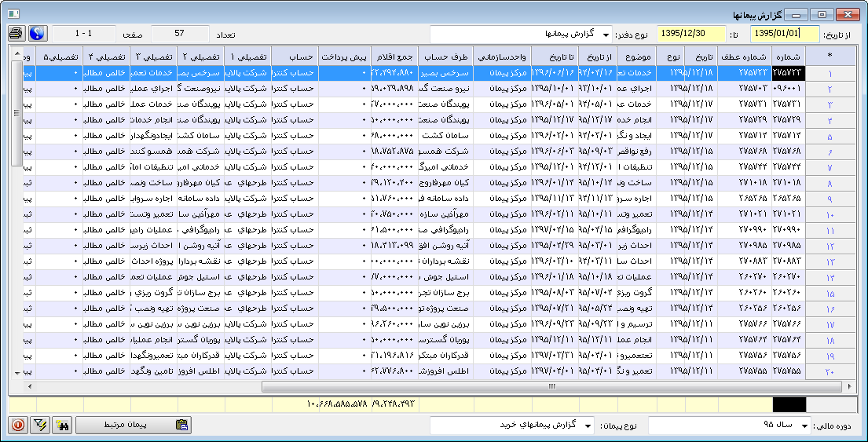Viewport: 868px width, 442px height.
Task: Click the 'از تاریخ' start date field
Action: coord(775,35)
